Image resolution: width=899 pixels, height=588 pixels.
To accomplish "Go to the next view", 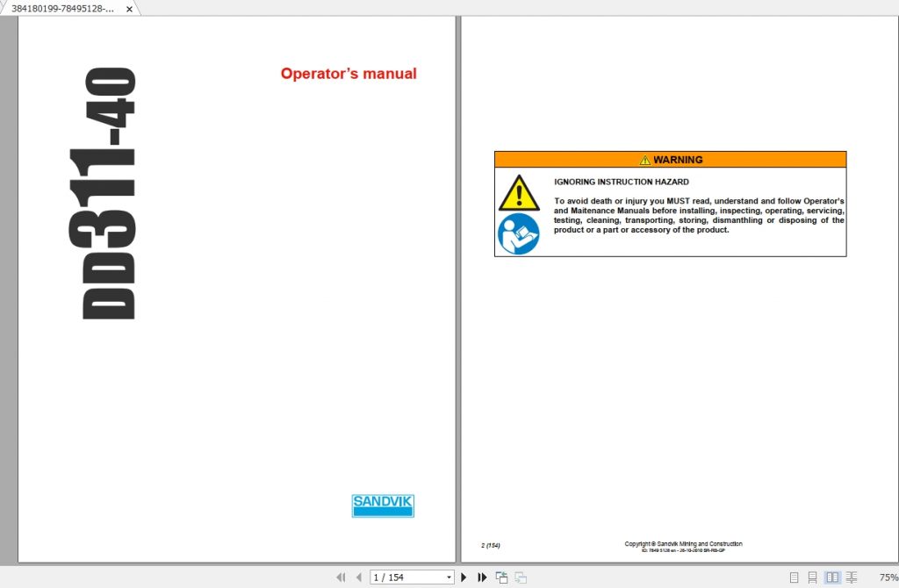I will [521, 577].
